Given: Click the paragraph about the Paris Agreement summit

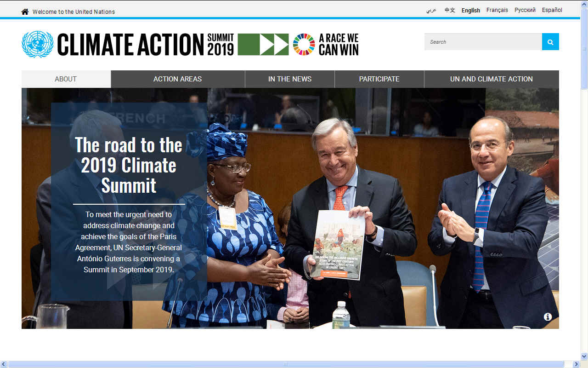Looking at the screenshot, I should click(129, 242).
